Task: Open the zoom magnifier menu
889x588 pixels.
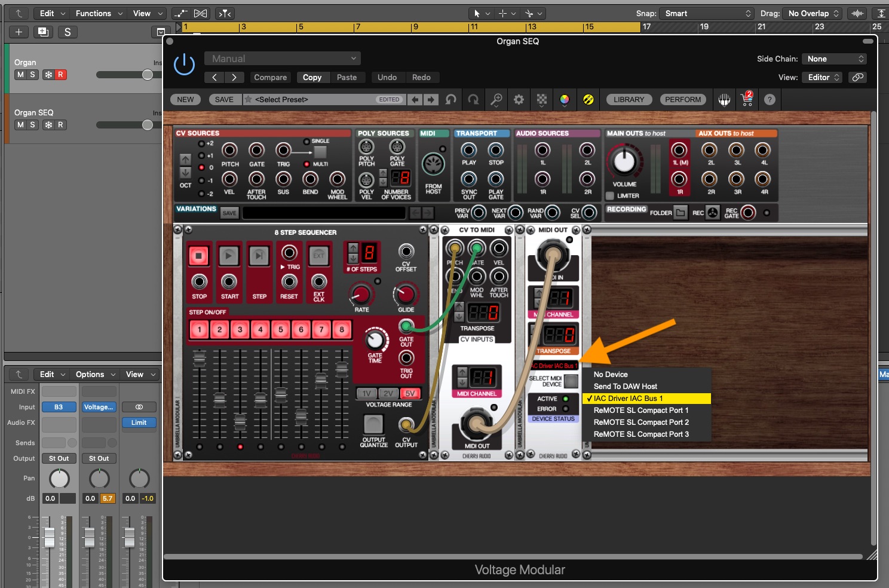Action: pyautogui.click(x=496, y=100)
